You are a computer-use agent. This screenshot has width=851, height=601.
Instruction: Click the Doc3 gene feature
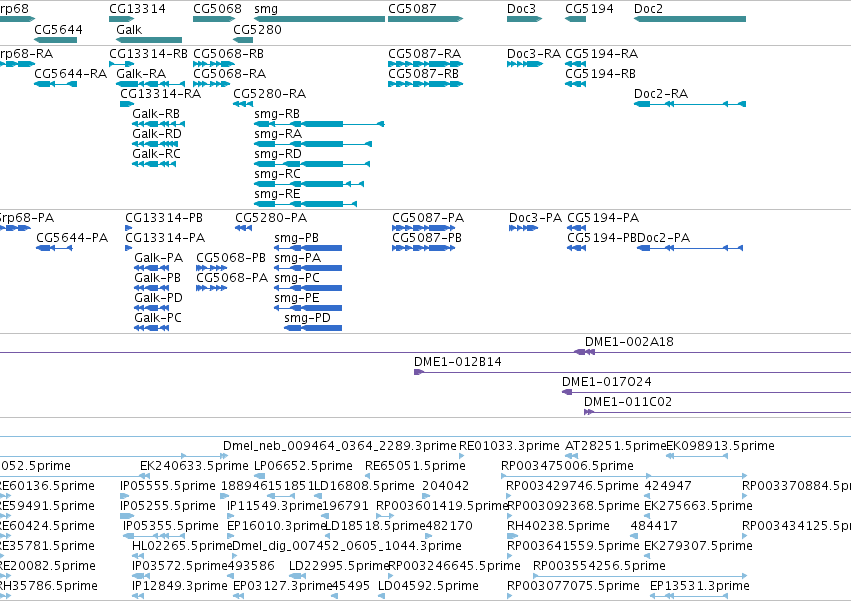pos(524,19)
